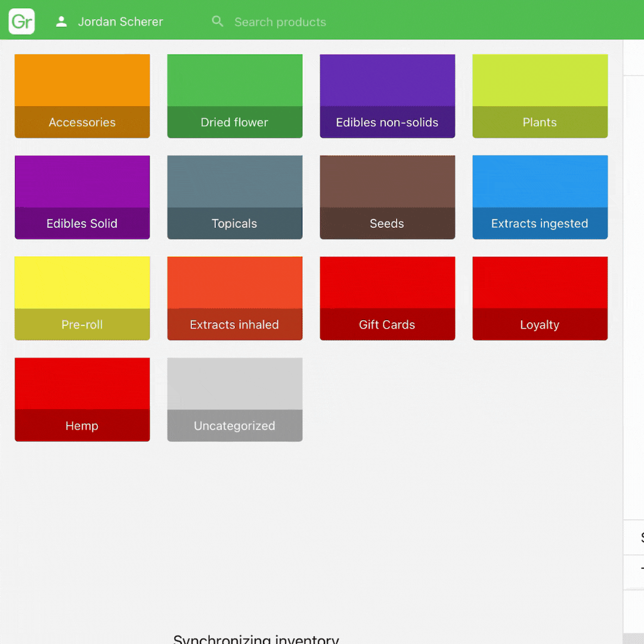This screenshot has width=644, height=644.
Task: Open Extracts ingested category
Action: coord(540,197)
